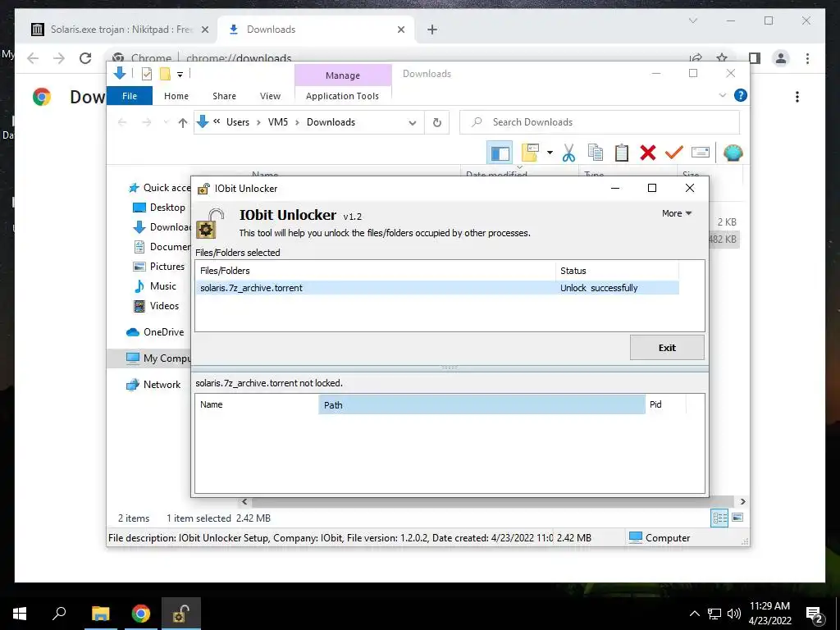Open the Chrome profile avatar

(781, 58)
